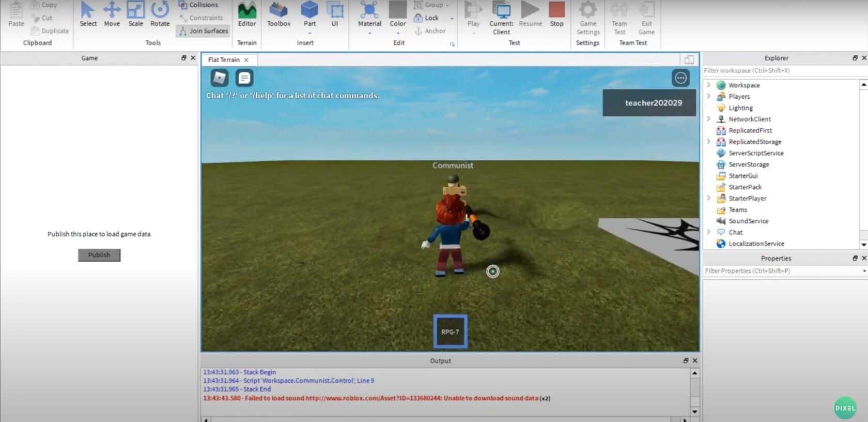The height and width of the screenshot is (422, 868).
Task: Open the Toolbox panel
Action: (x=278, y=14)
